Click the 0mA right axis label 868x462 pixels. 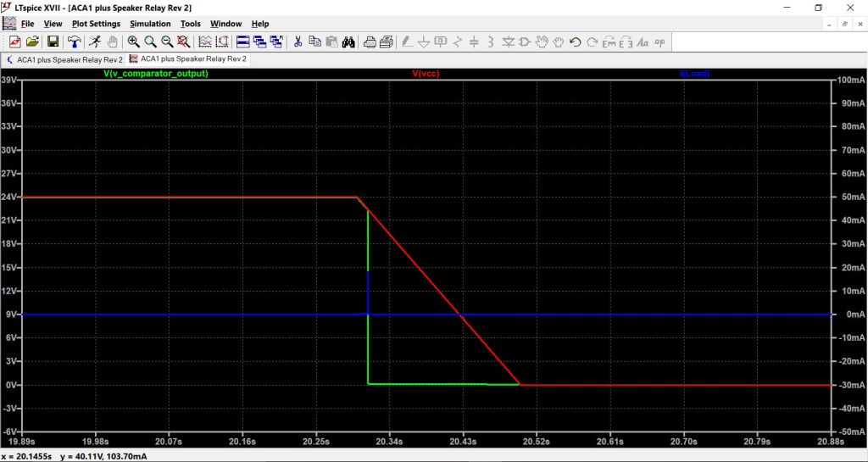click(x=854, y=314)
